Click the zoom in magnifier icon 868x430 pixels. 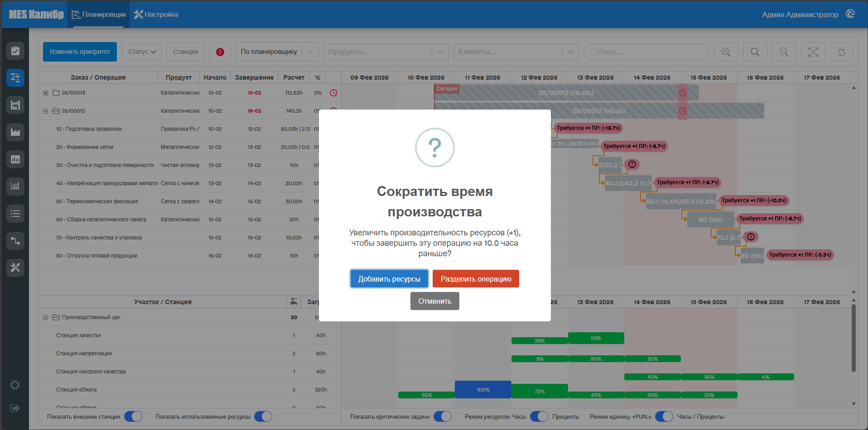pos(726,52)
